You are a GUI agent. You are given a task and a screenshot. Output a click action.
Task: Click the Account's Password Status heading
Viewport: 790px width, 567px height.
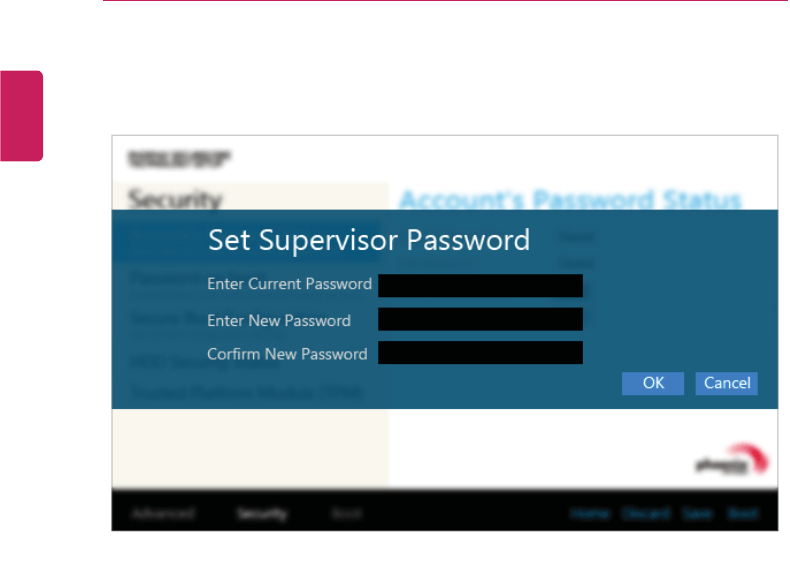tap(570, 199)
